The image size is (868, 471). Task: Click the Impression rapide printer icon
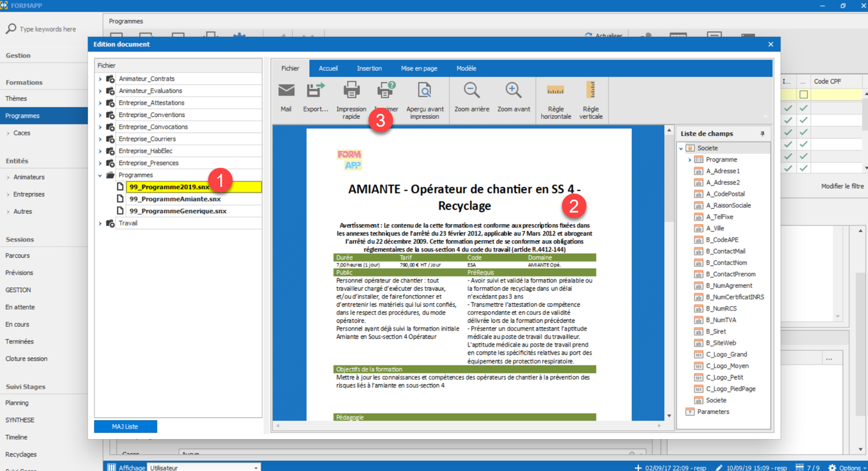(351, 91)
